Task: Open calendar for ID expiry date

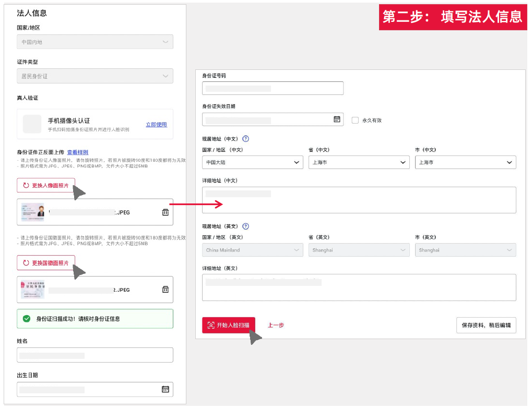Action: pyautogui.click(x=337, y=119)
